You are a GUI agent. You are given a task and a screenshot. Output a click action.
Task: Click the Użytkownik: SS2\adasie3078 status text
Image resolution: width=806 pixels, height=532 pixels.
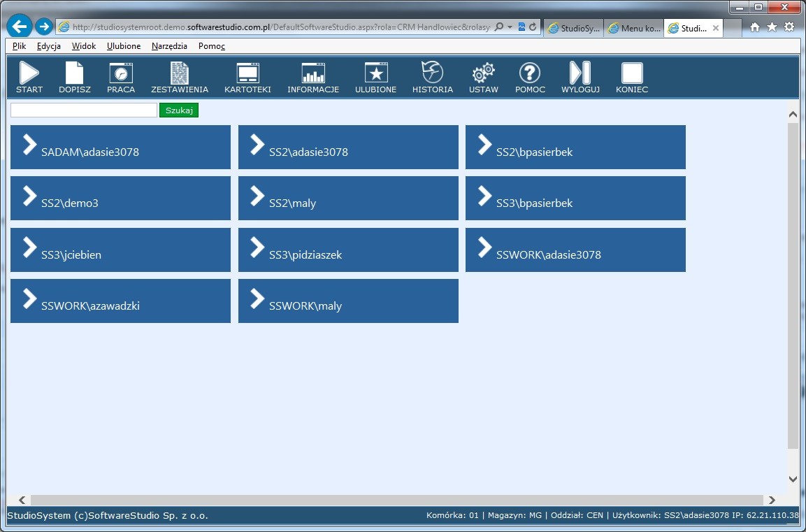(x=670, y=515)
